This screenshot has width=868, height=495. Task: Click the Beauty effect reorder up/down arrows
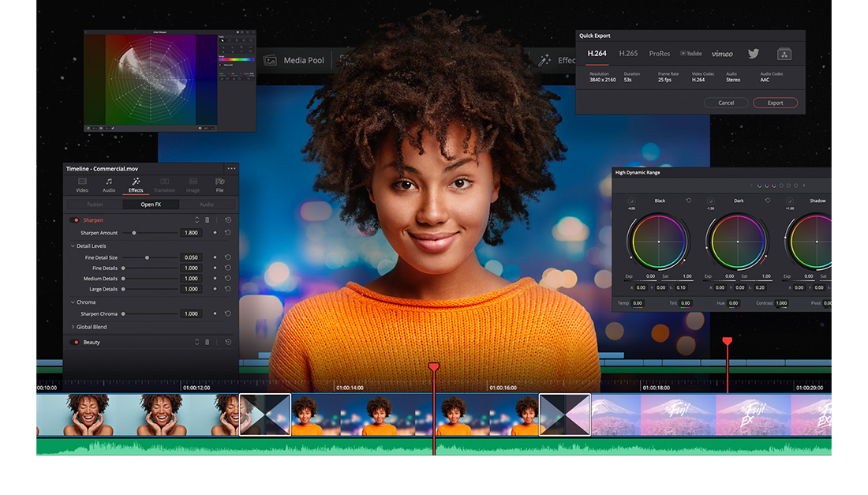[196, 342]
